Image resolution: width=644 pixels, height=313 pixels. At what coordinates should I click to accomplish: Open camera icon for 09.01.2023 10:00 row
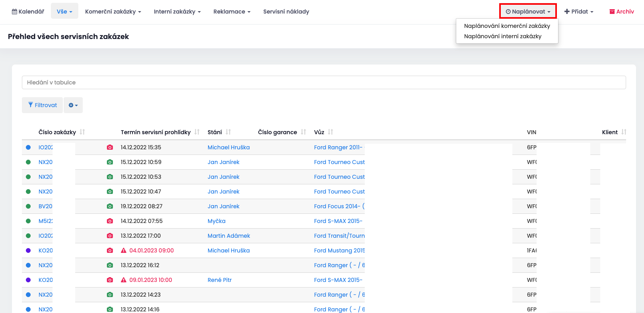(110, 280)
